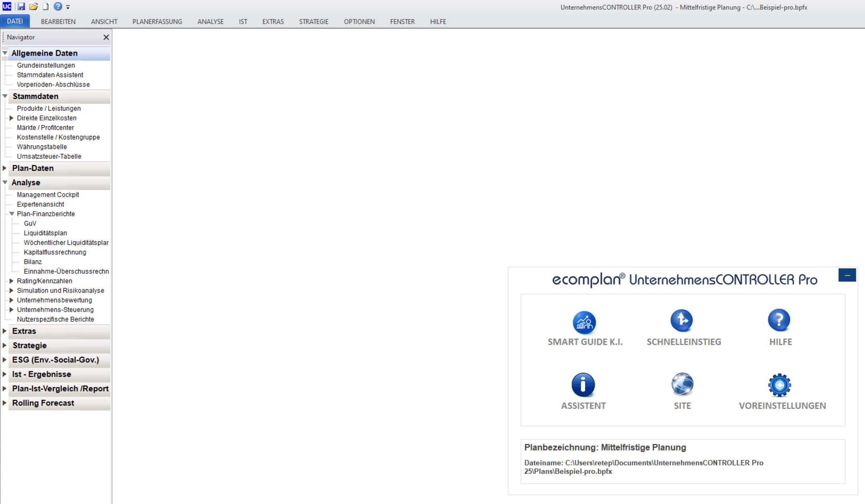Expand the Rolling Forecast section

5,403
